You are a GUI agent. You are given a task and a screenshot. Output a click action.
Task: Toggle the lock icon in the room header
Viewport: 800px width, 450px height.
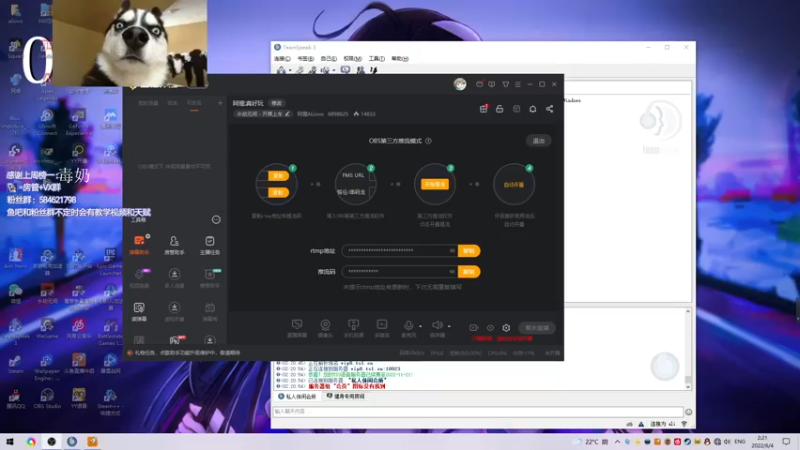[x=499, y=109]
